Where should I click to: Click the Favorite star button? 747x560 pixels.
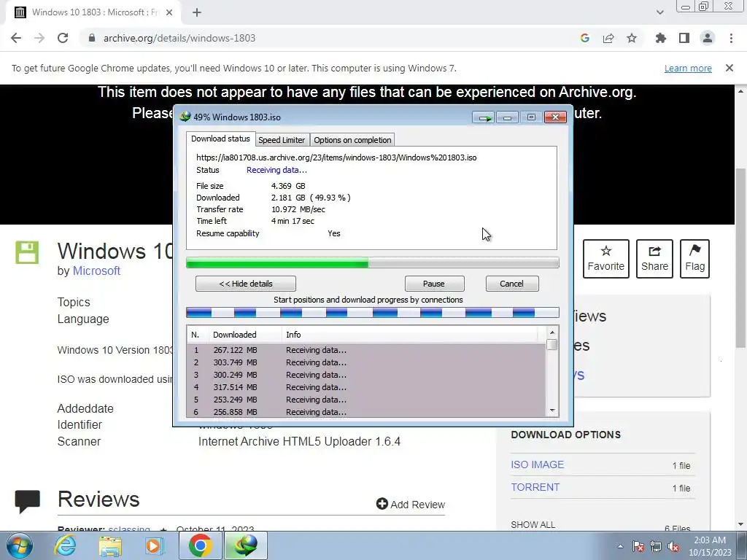[605, 259]
